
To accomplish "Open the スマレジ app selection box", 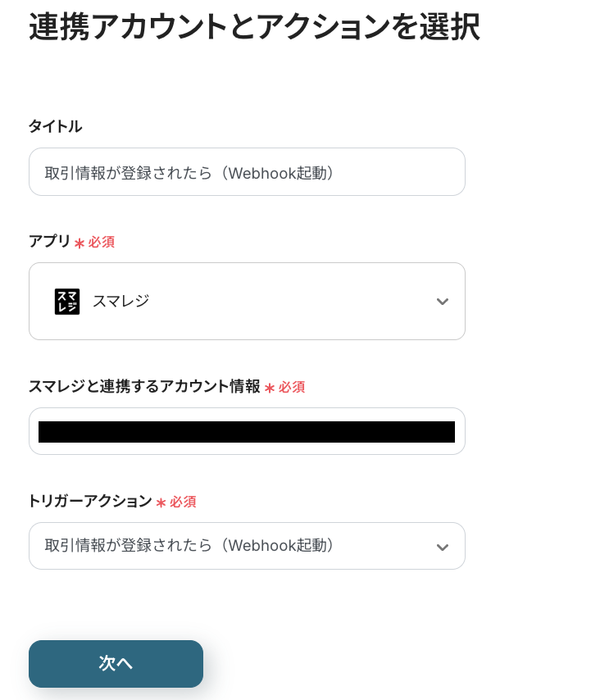I will pyautogui.click(x=247, y=301).
